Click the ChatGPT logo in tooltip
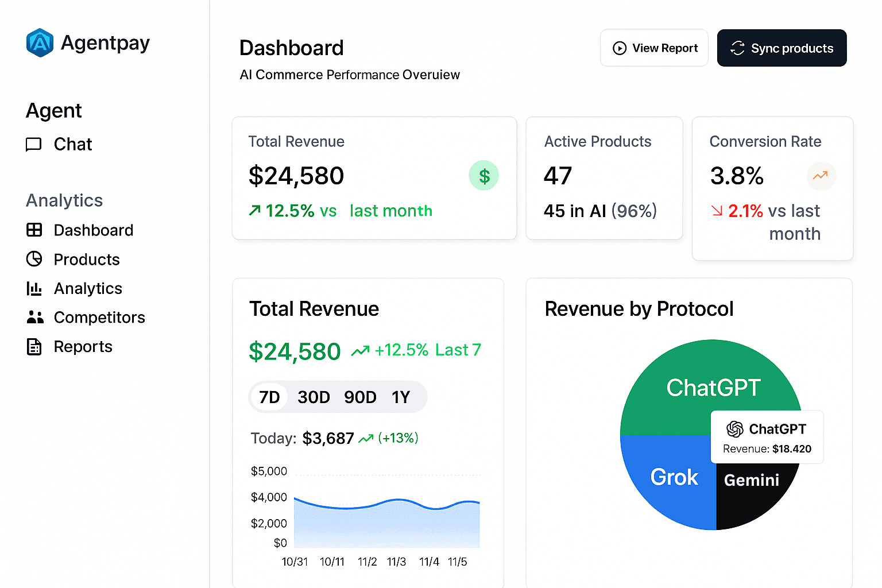The image size is (882, 588). click(x=735, y=429)
